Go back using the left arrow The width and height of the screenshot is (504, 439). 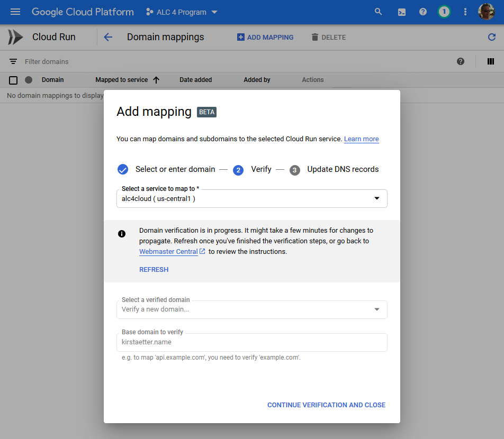click(109, 37)
